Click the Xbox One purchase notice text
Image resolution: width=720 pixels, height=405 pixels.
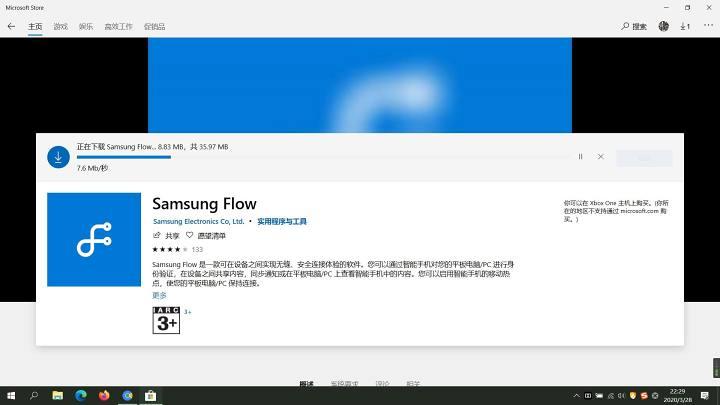pos(616,211)
